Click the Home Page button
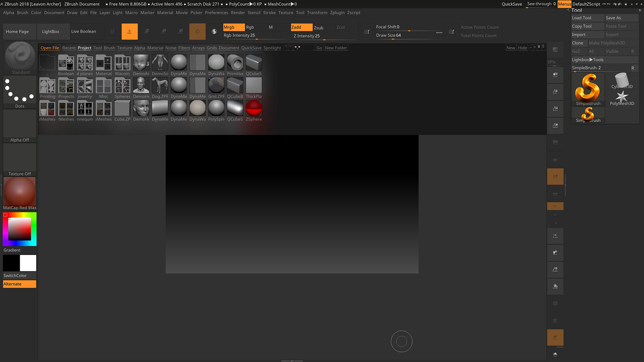 [20, 32]
